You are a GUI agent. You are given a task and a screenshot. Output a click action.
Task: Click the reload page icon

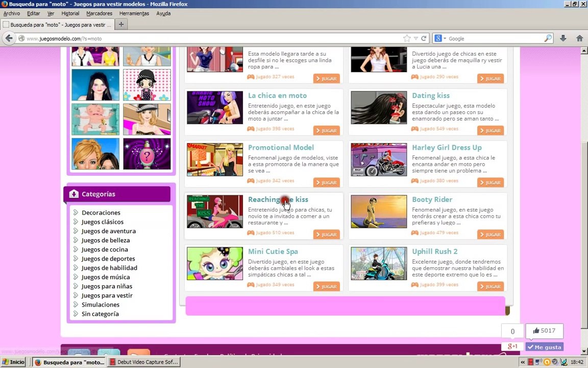pyautogui.click(x=424, y=38)
